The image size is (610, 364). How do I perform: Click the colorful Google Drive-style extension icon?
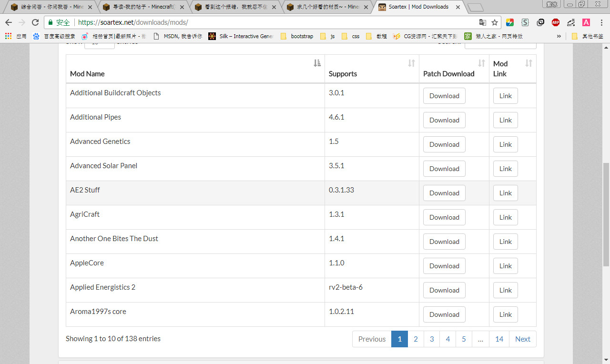[x=510, y=22]
